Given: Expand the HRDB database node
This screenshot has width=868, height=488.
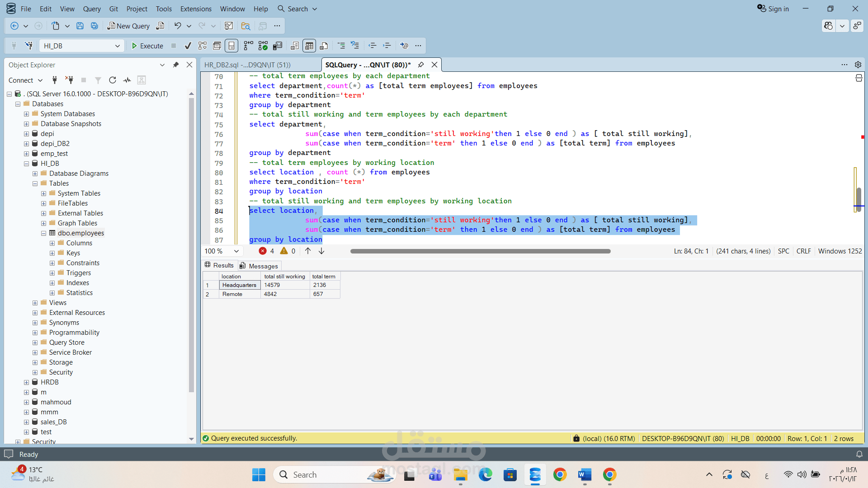Looking at the screenshot, I should click(26, 382).
